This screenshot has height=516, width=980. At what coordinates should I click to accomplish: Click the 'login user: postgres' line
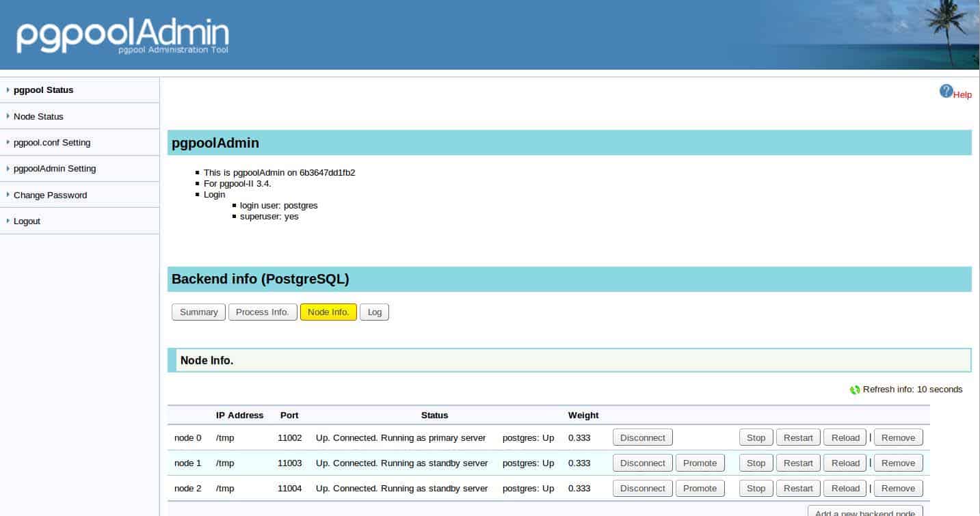[279, 205]
